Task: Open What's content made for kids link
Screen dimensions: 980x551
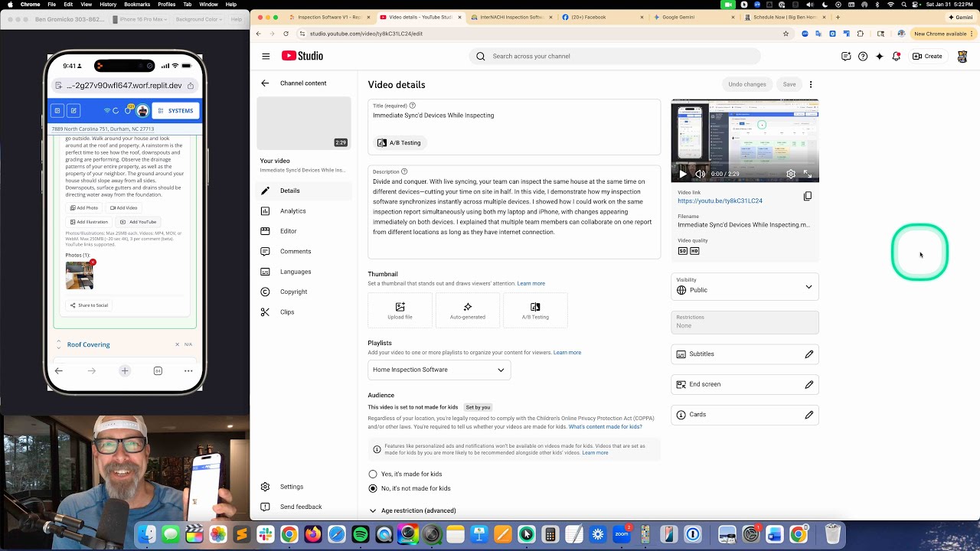Action: pyautogui.click(x=605, y=426)
